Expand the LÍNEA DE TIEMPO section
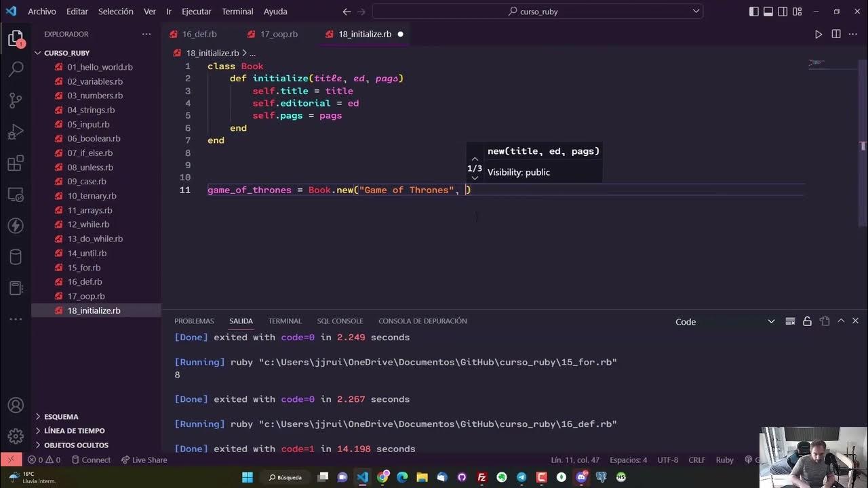 click(96, 431)
